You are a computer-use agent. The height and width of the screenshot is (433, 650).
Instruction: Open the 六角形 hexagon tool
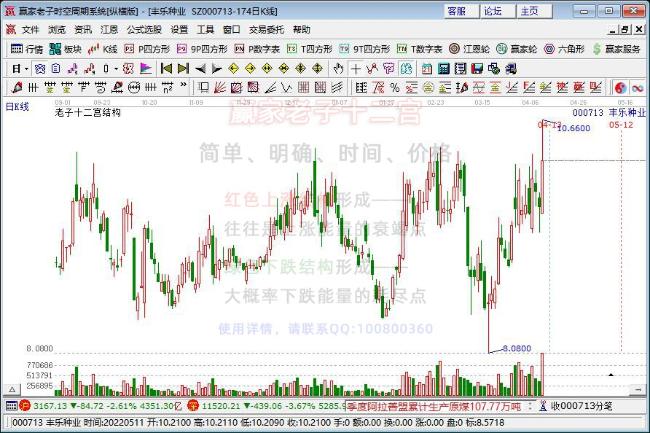[x=564, y=49]
